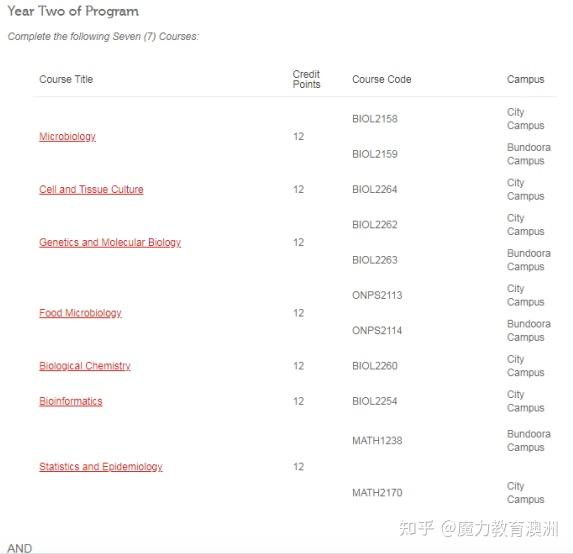Select course code MATH2170

point(377,493)
